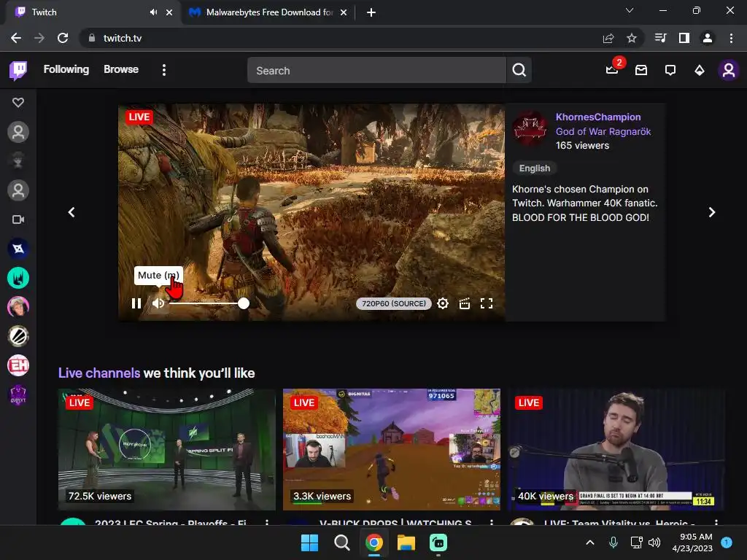Open the teal wolf logo channel in sidebar

[x=18, y=278]
